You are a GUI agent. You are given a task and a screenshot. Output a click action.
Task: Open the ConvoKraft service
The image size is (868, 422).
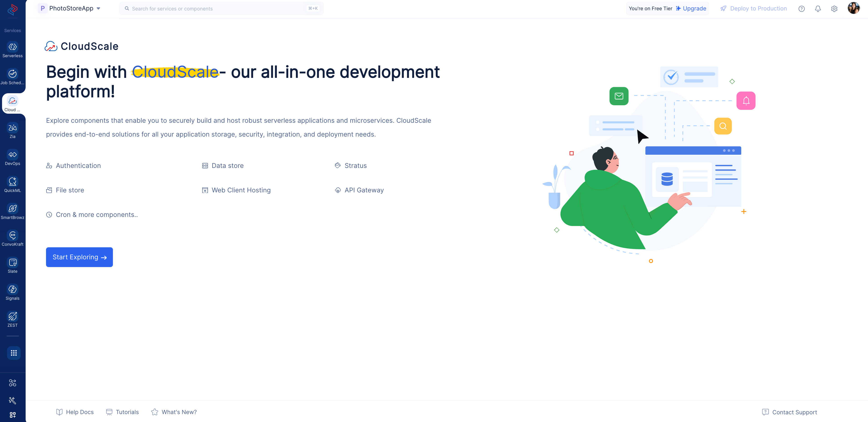tap(12, 236)
